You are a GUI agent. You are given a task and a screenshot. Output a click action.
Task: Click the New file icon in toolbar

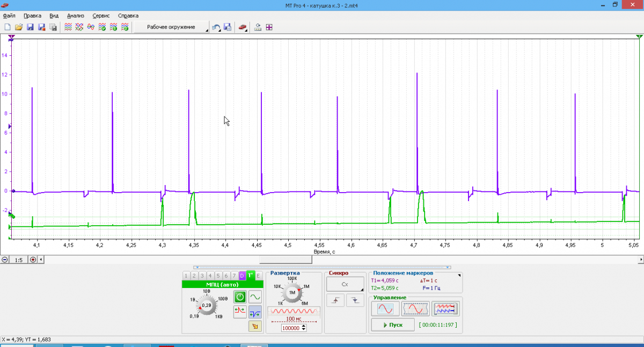coord(8,27)
